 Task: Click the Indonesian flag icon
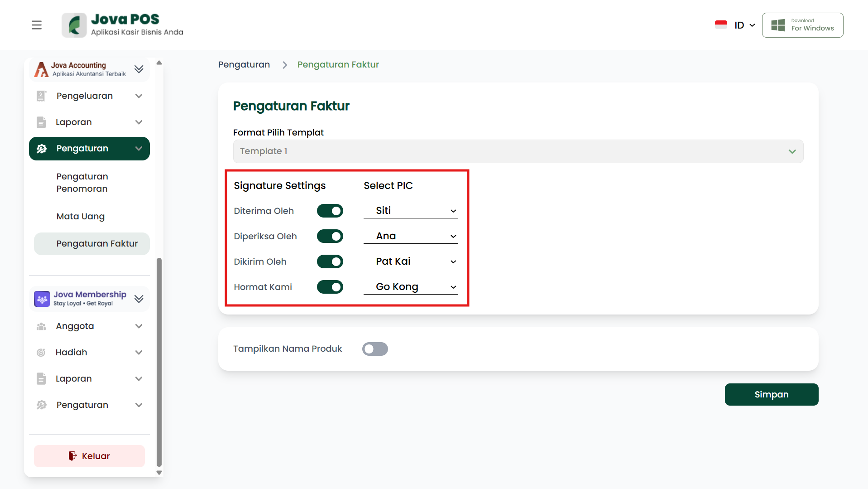tap(721, 25)
